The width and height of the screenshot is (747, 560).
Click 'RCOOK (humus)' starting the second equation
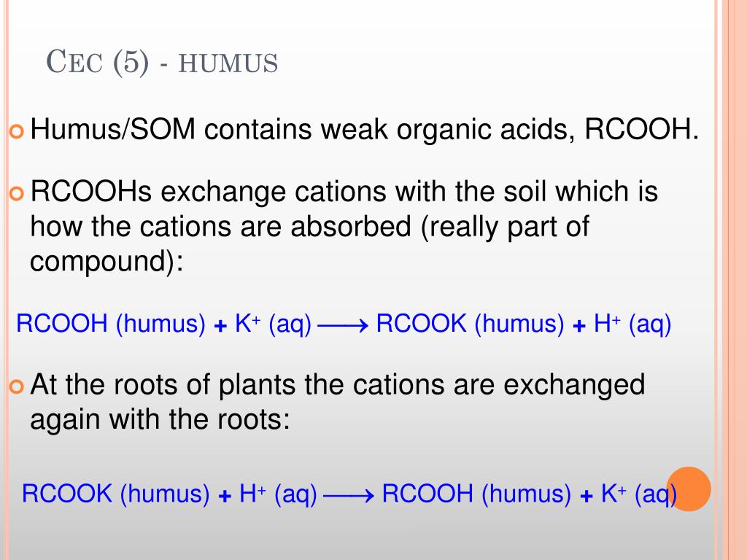[x=115, y=494]
